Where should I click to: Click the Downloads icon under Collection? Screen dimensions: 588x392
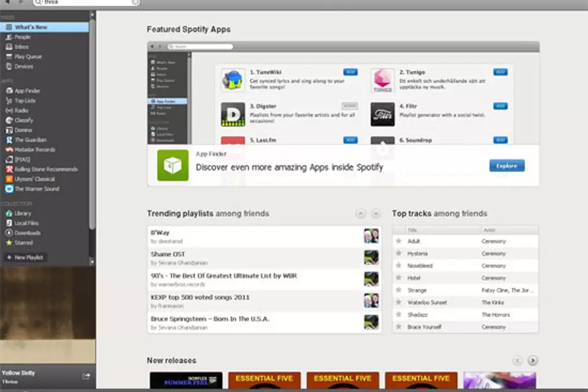[x=9, y=233]
